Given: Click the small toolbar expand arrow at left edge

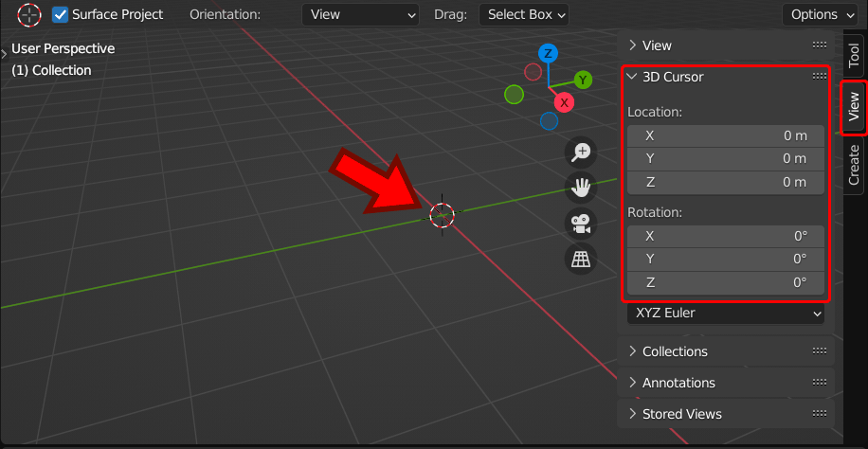Looking at the screenshot, I should tap(4, 54).
